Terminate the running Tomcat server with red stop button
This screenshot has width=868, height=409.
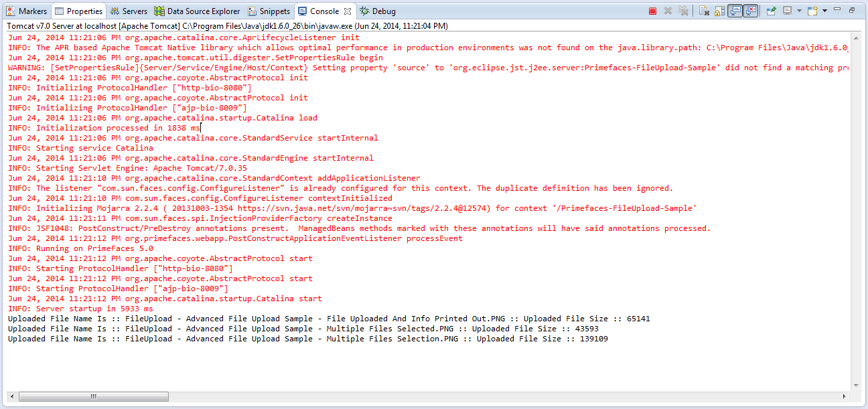tap(652, 11)
